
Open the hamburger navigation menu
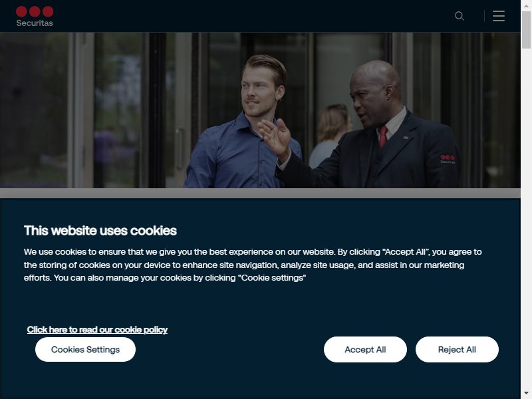pyautogui.click(x=498, y=16)
